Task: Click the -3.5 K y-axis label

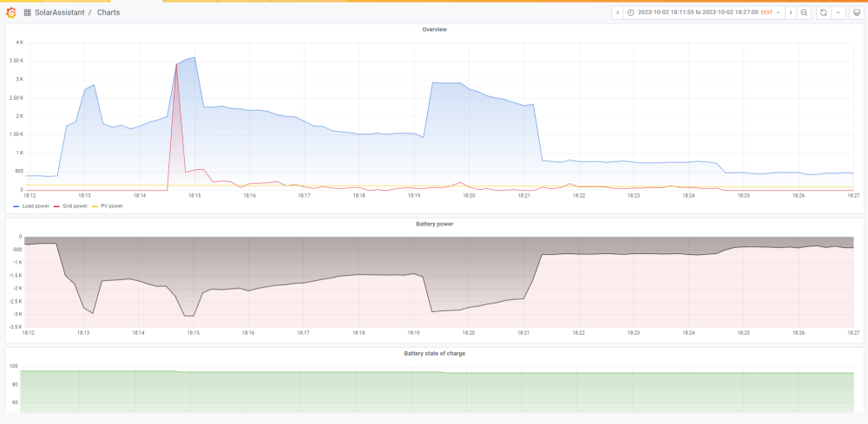Action: tap(15, 327)
